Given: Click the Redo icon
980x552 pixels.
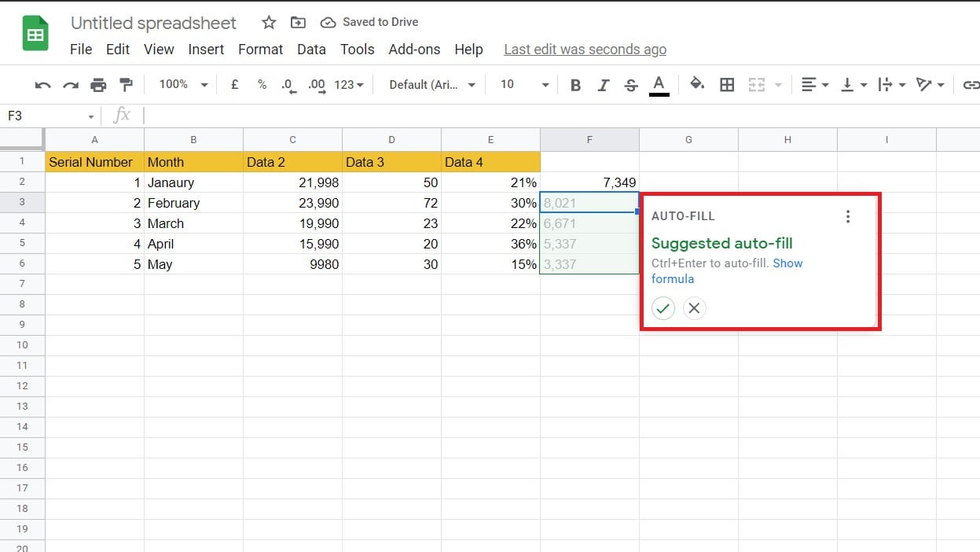Looking at the screenshot, I should (x=70, y=84).
